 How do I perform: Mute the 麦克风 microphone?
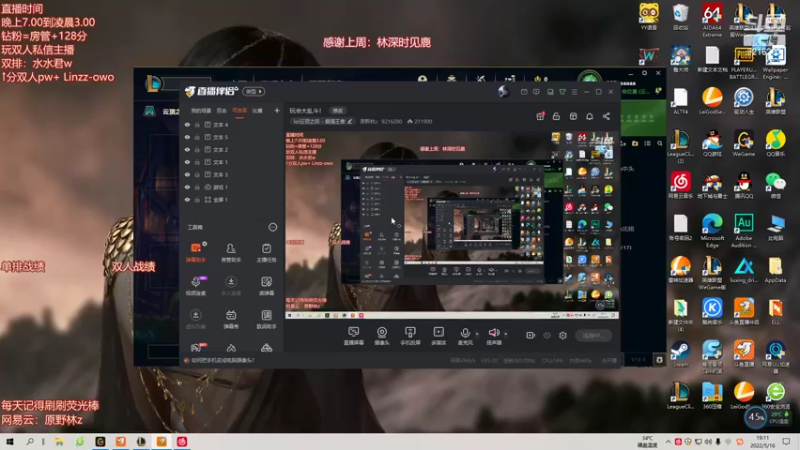pyautogui.click(x=465, y=336)
